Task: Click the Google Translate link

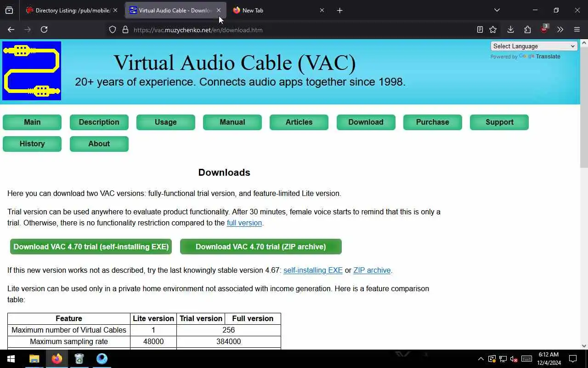Action: 539,57
